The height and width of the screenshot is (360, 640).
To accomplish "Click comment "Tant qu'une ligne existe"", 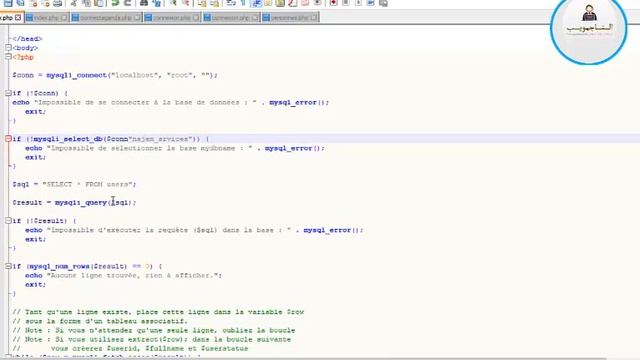I will [x=158, y=312].
